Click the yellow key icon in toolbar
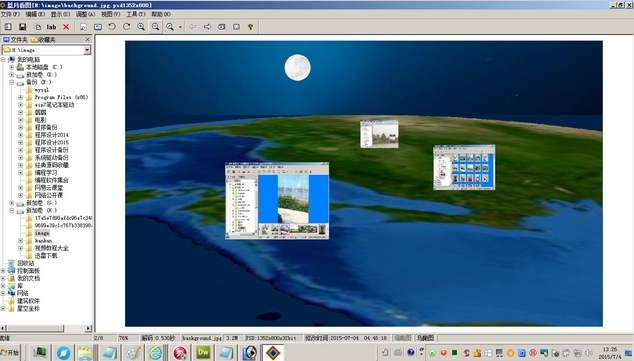The height and width of the screenshot is (361, 634). coord(250,27)
